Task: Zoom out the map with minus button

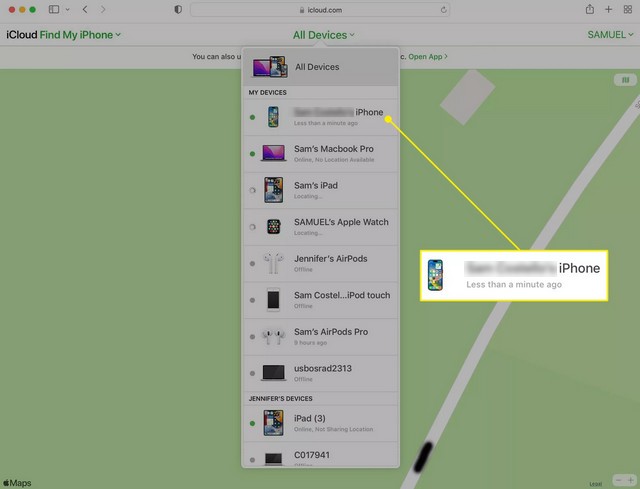Action: click(619, 480)
